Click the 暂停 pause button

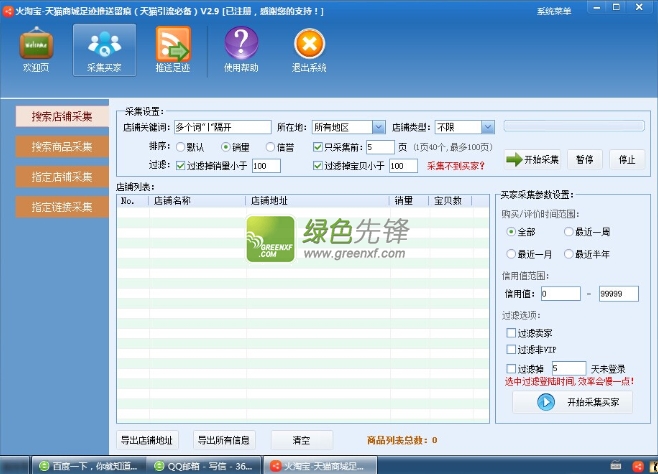(585, 159)
